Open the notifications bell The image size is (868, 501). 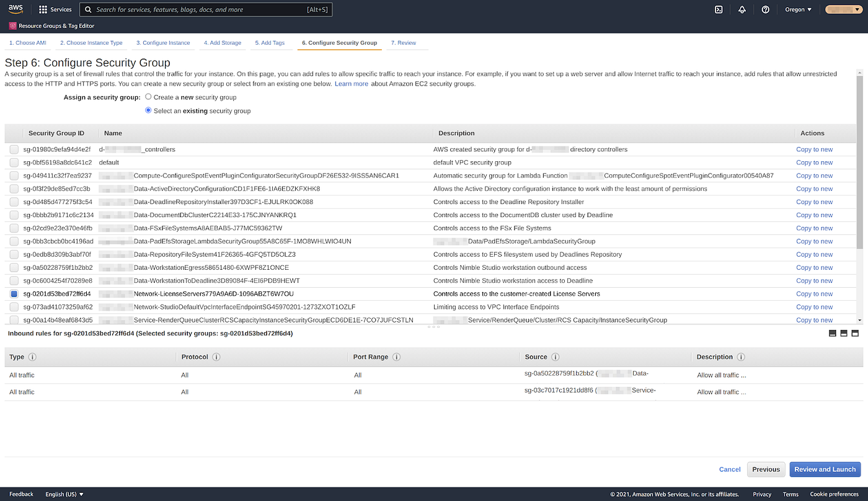click(742, 9)
